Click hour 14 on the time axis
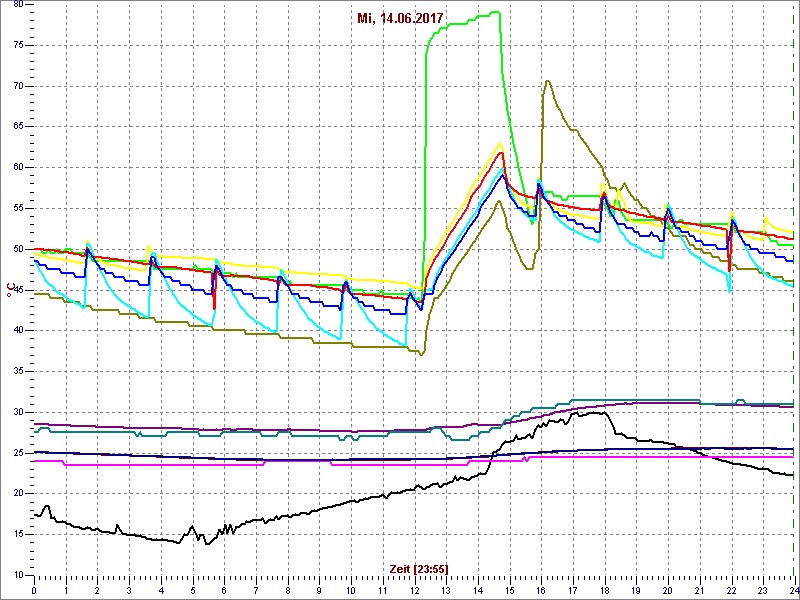The image size is (800, 600). [478, 590]
